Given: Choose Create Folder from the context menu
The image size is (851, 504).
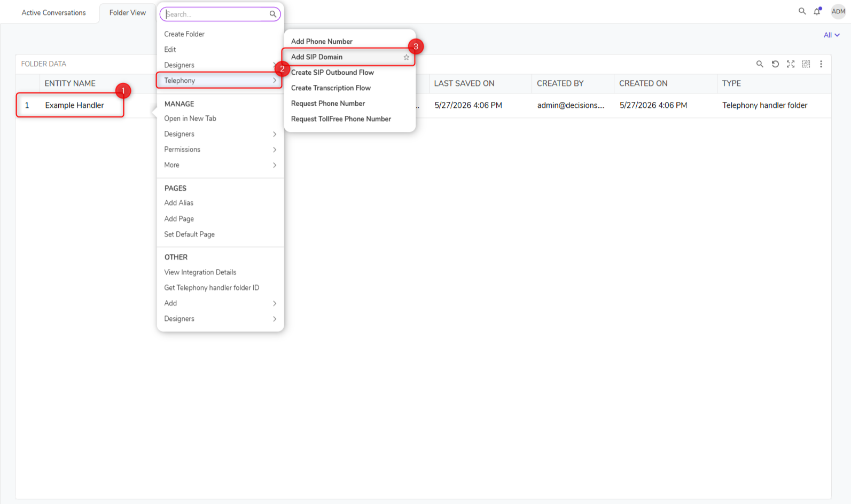Looking at the screenshot, I should (184, 34).
